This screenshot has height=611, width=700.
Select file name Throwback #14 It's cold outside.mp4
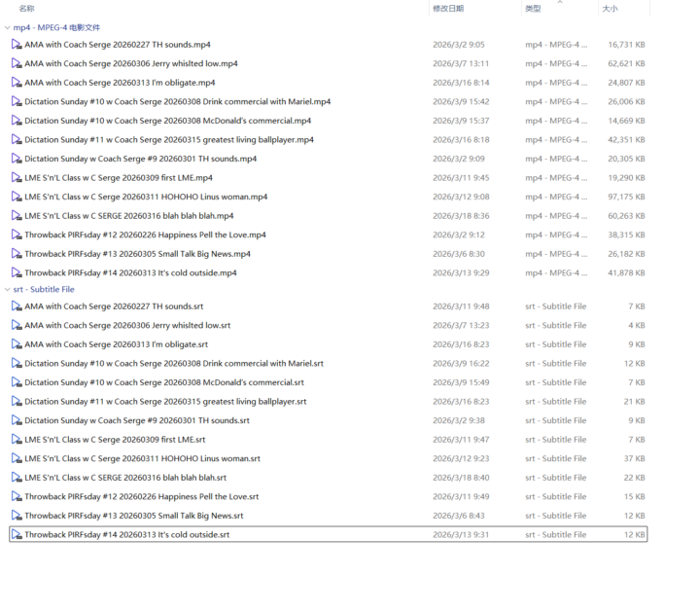[131, 272]
